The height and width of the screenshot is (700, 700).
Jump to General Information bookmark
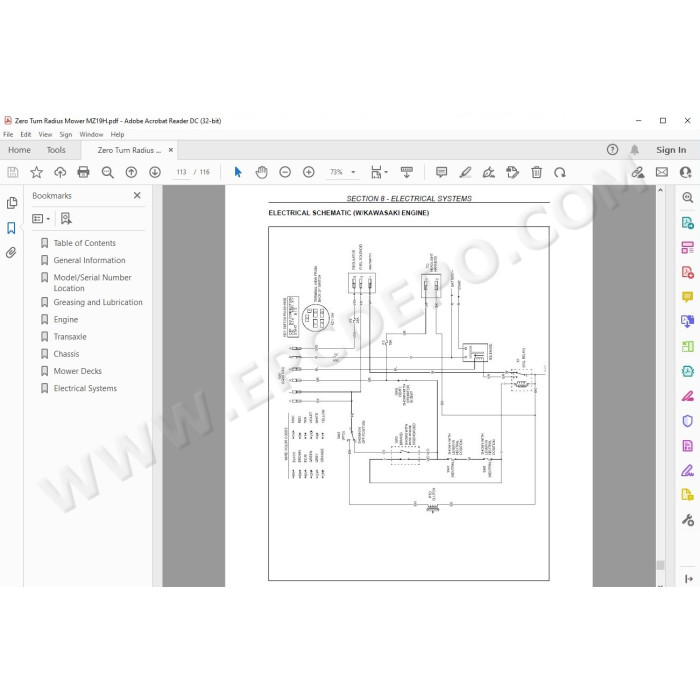pos(89,260)
